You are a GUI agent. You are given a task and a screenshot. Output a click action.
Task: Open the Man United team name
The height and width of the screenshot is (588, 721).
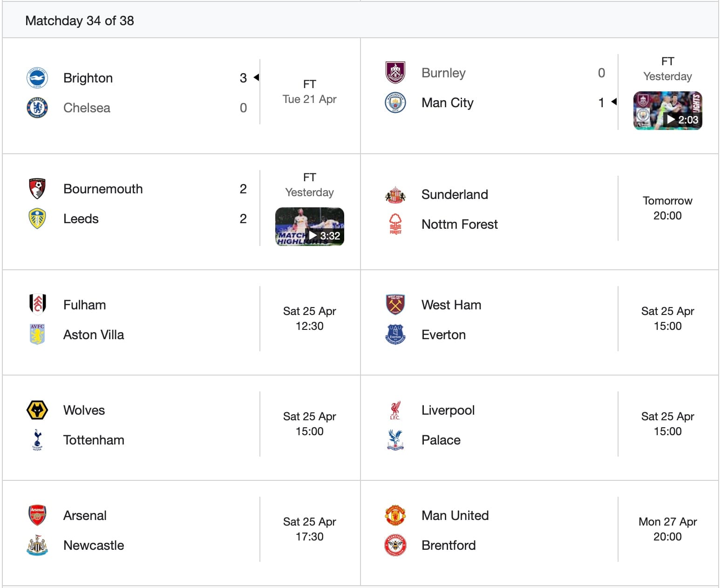[x=455, y=515]
